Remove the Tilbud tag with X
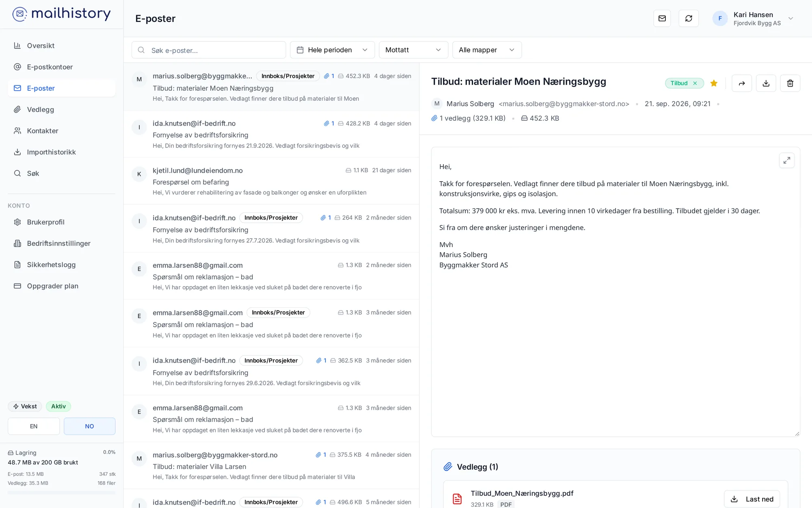This screenshot has height=508, width=812. click(x=695, y=83)
